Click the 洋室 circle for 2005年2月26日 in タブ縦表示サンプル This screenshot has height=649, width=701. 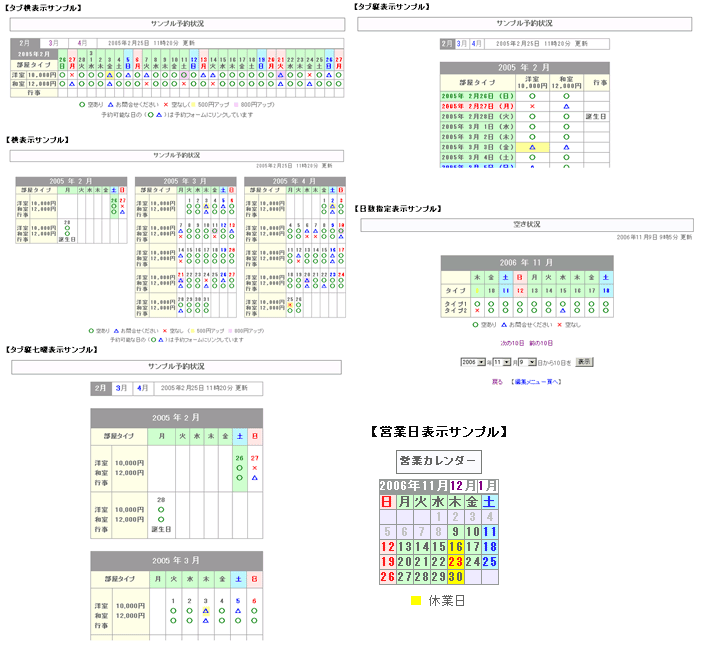[x=532, y=96]
